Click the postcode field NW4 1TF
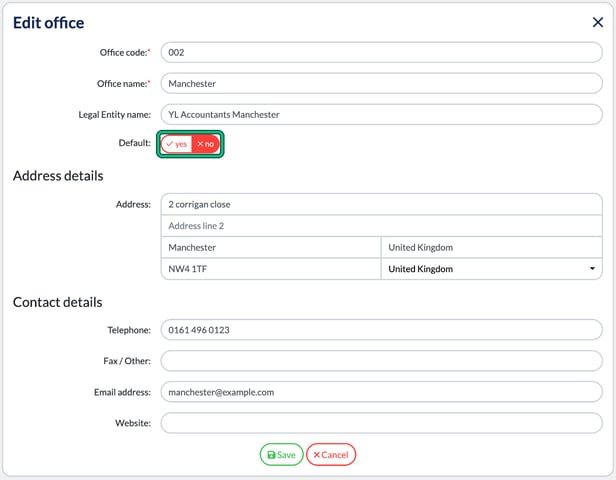This screenshot has width=616, height=480. (271, 269)
